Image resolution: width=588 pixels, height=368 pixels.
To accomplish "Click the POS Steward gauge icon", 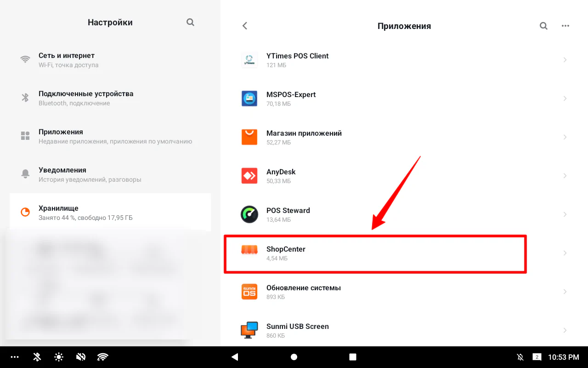I will pyautogui.click(x=249, y=214).
